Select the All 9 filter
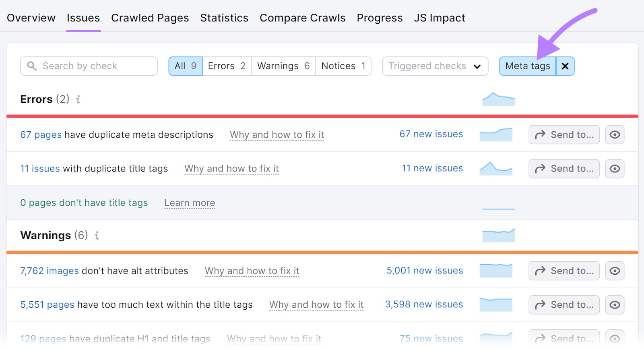Viewport: 644px width, 350px height. pos(186,66)
